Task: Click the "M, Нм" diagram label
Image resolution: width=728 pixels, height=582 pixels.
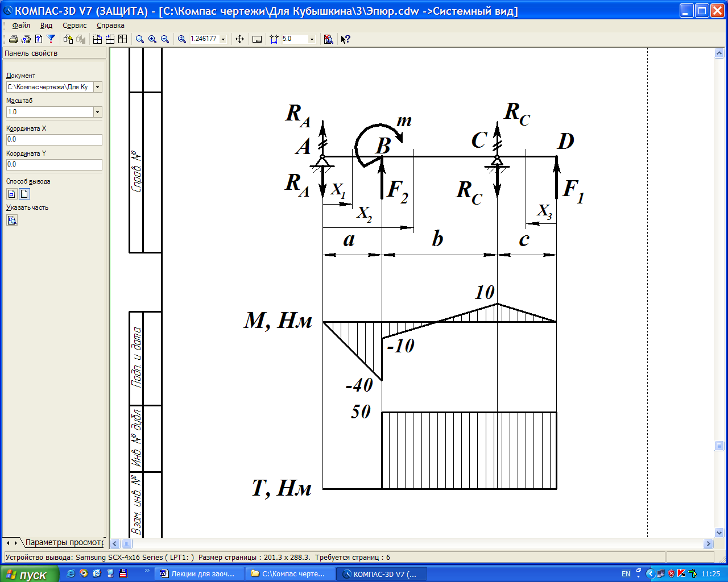Action: [278, 322]
